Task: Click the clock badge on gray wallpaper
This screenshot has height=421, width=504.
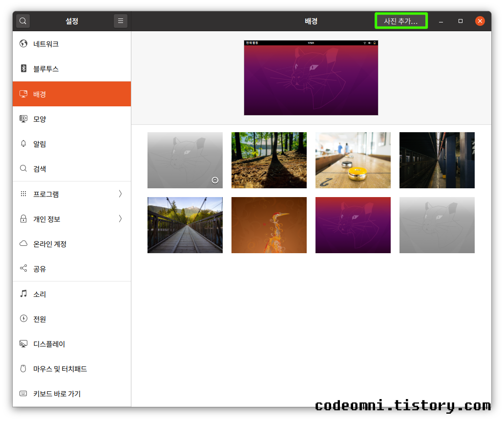Action: pos(215,180)
